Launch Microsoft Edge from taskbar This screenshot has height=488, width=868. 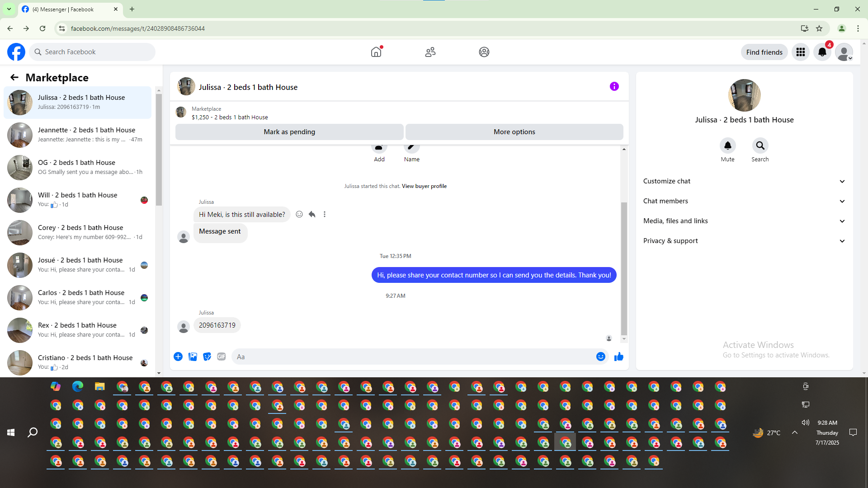(x=78, y=386)
